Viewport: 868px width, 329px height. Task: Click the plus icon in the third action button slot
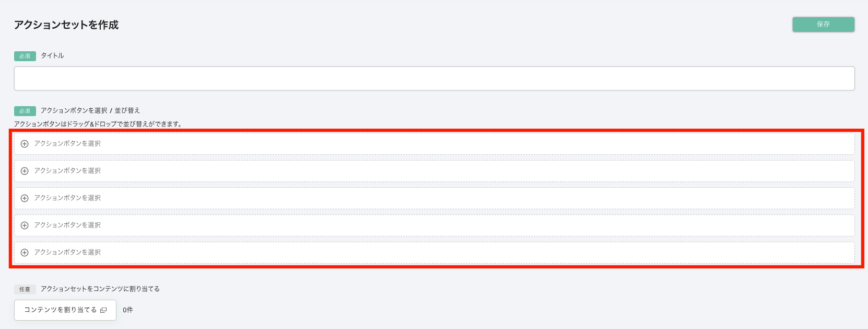coord(25,198)
